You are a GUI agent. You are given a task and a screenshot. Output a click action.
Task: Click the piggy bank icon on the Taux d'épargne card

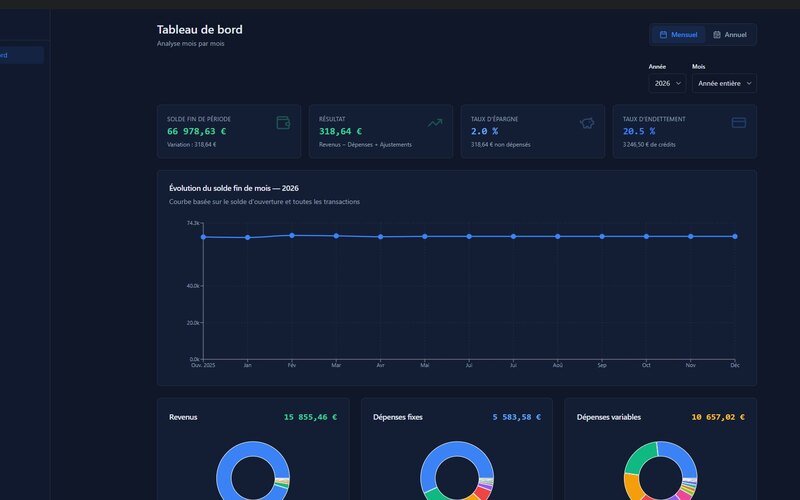[587, 123]
